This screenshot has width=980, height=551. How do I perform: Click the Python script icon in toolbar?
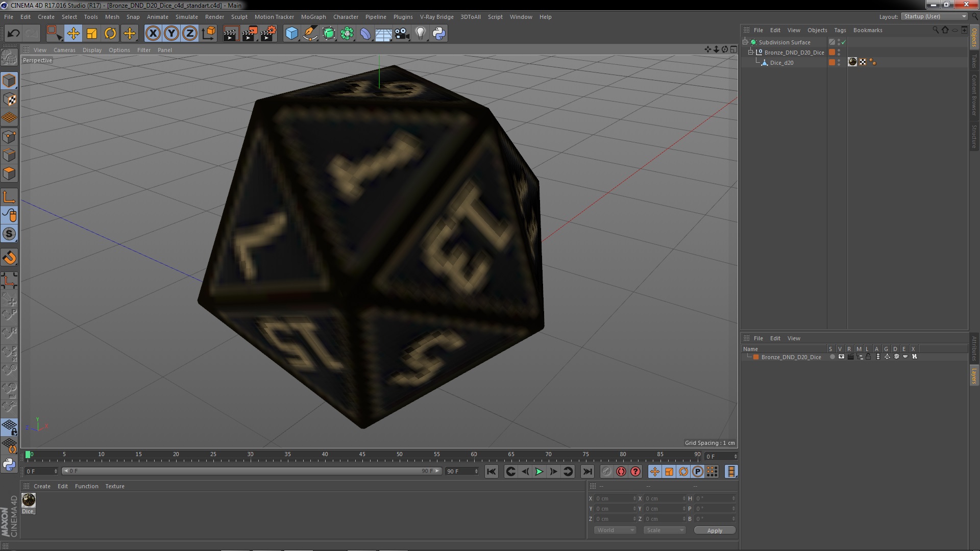(439, 34)
